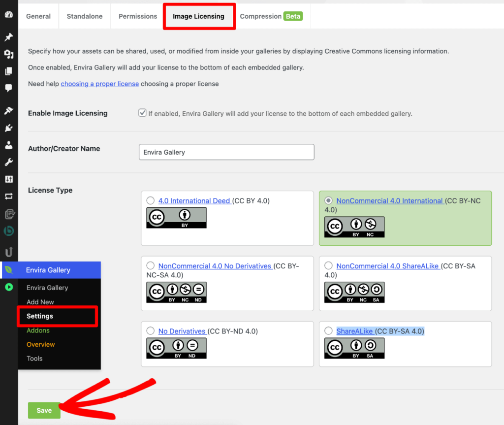
Task: Open the NonCommercial 4.0 No Derivatives link
Action: (216, 266)
